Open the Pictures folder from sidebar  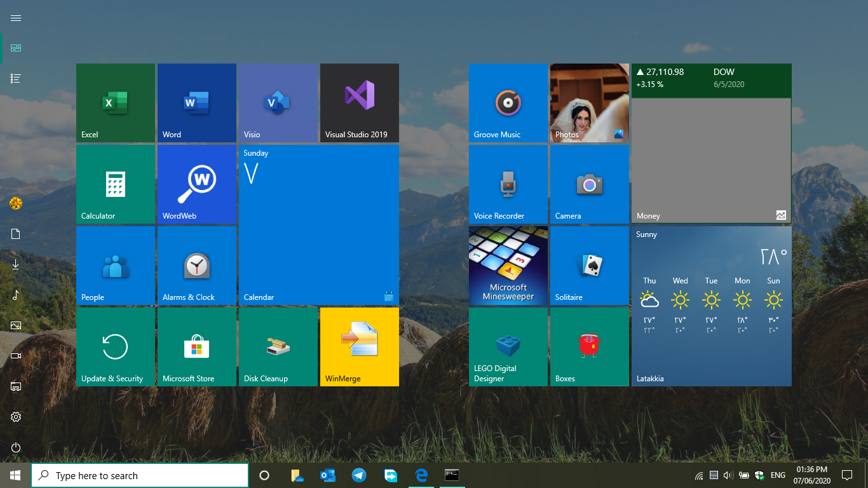point(16,325)
